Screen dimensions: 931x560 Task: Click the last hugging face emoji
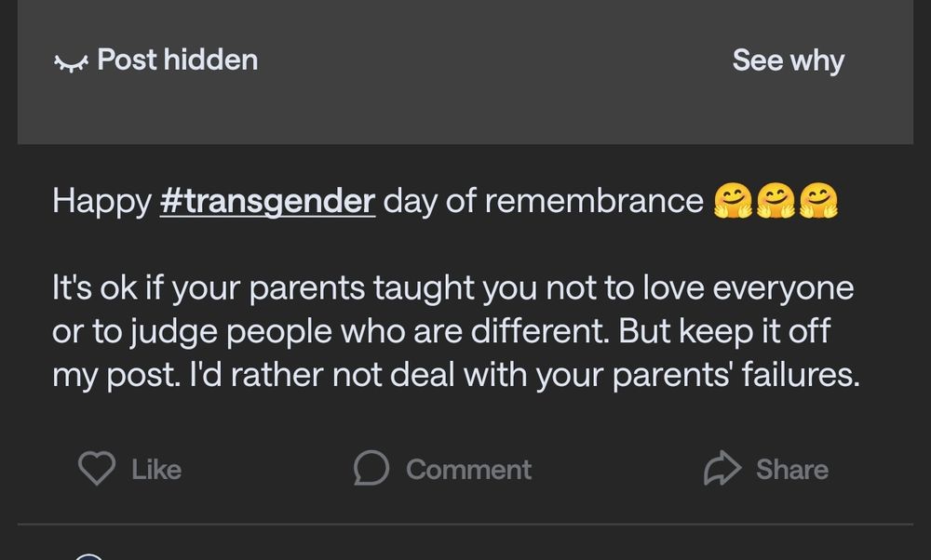(x=818, y=201)
